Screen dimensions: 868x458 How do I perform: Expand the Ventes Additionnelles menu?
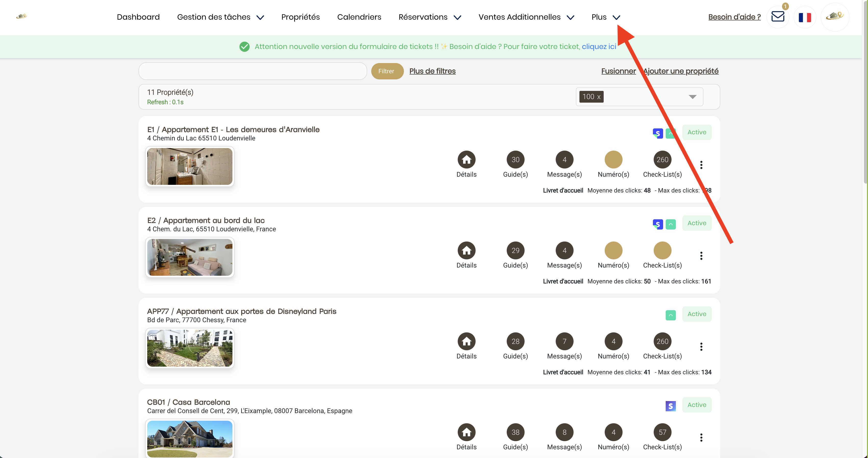pyautogui.click(x=526, y=17)
